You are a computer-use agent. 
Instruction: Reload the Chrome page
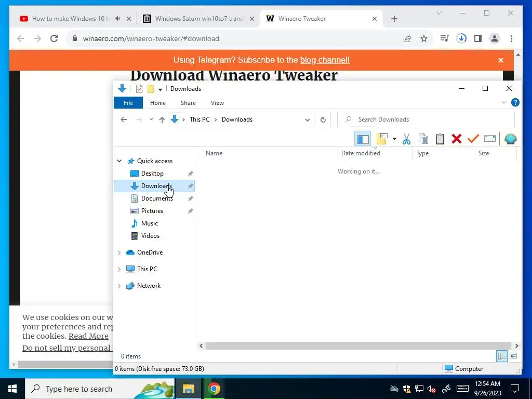pyautogui.click(x=54, y=38)
